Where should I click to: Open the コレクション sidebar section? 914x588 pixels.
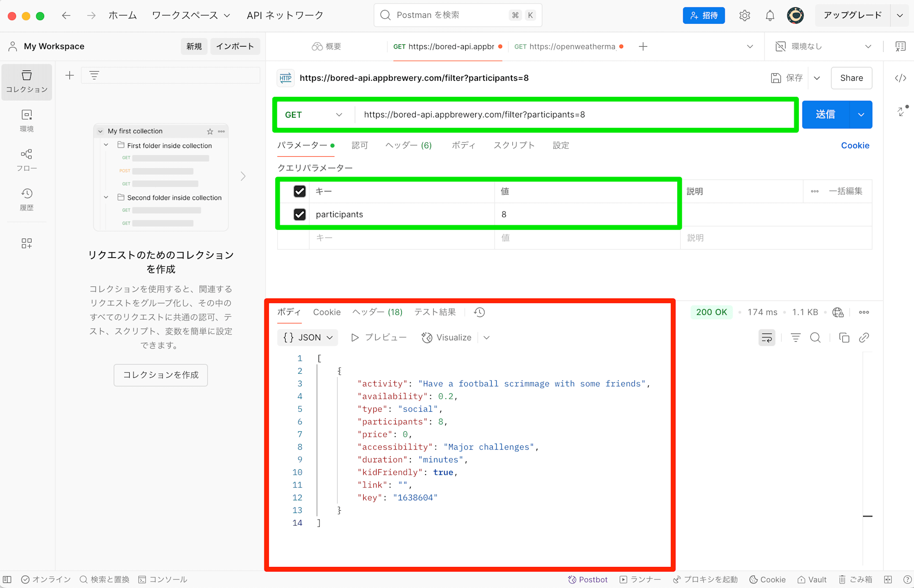tap(27, 82)
